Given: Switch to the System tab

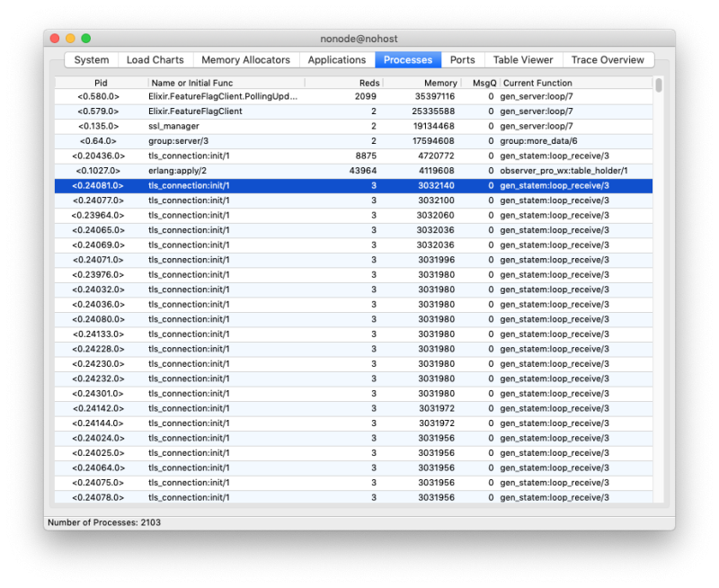Looking at the screenshot, I should (x=90, y=59).
